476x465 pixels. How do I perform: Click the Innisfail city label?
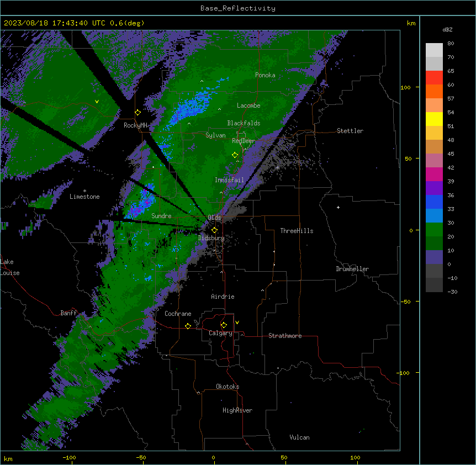(x=229, y=180)
